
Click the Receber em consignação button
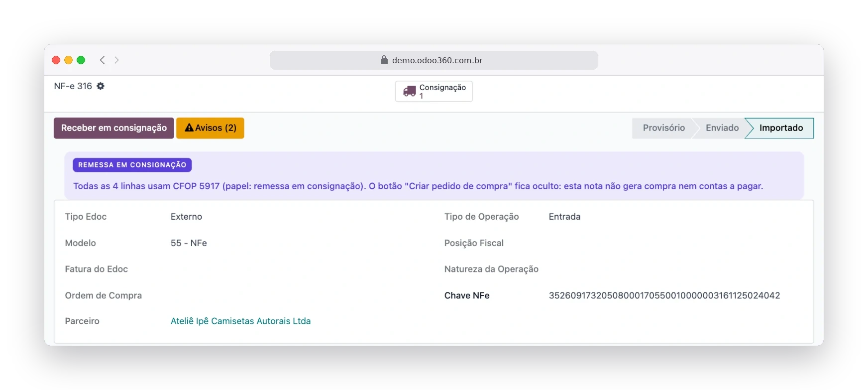pos(114,128)
